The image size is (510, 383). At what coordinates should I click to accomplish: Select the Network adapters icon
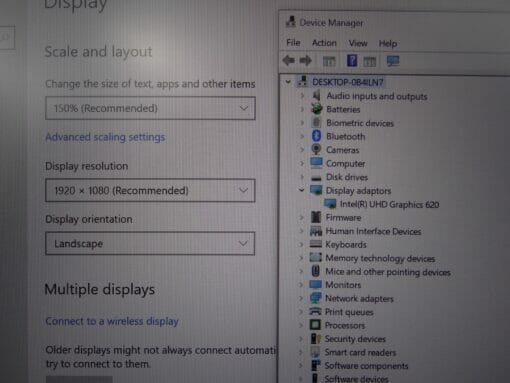point(315,298)
